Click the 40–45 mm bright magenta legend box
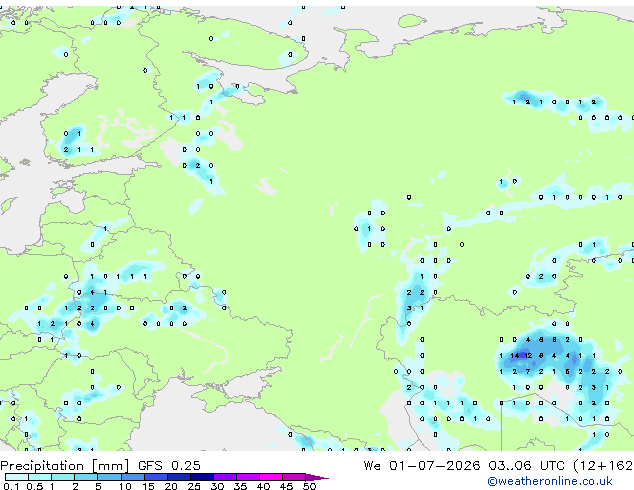The image size is (634, 490). click(271, 477)
